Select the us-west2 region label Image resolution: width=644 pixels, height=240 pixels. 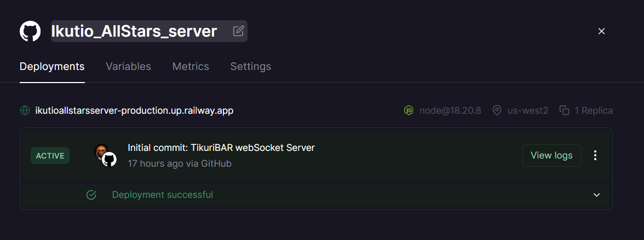point(528,110)
